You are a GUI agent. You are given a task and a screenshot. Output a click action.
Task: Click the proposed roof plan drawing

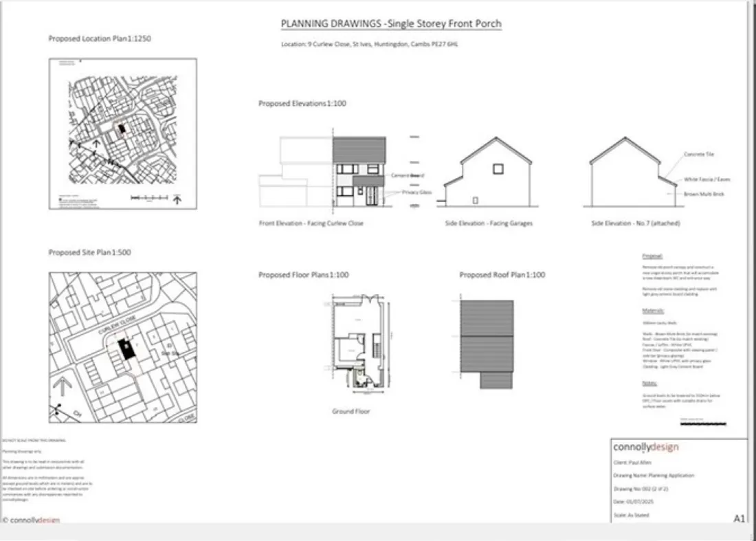(x=486, y=344)
